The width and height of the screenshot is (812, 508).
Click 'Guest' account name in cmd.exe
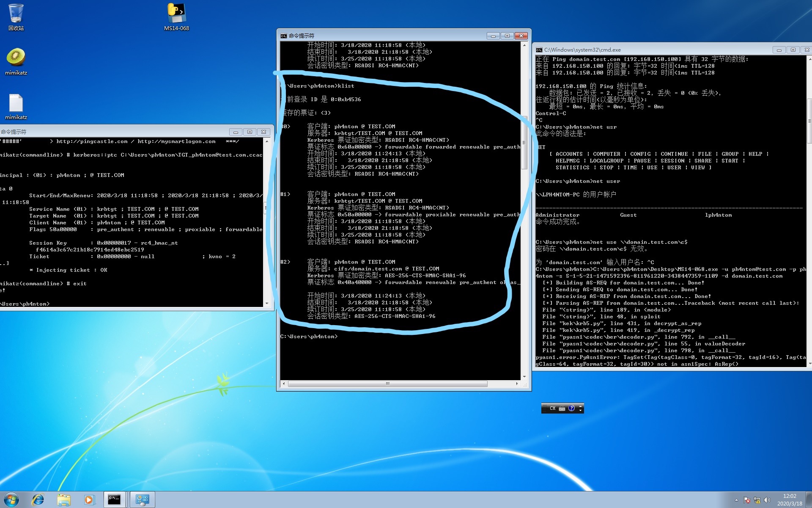tap(628, 215)
